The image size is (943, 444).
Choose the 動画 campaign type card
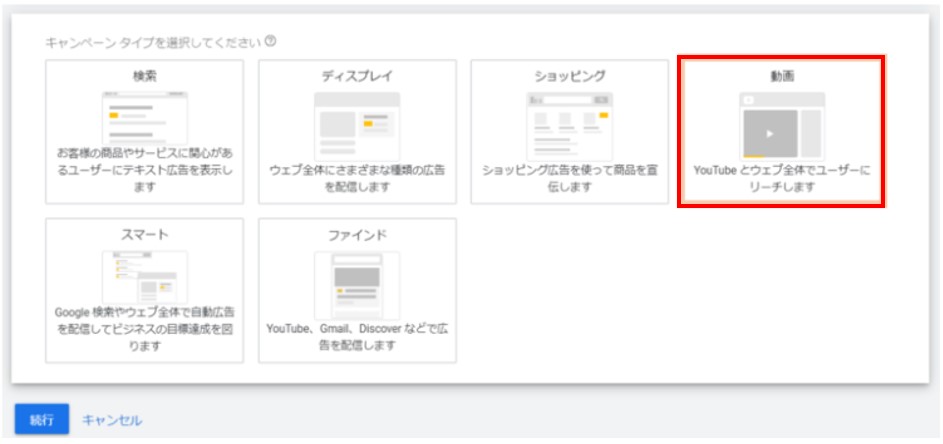coord(781,132)
